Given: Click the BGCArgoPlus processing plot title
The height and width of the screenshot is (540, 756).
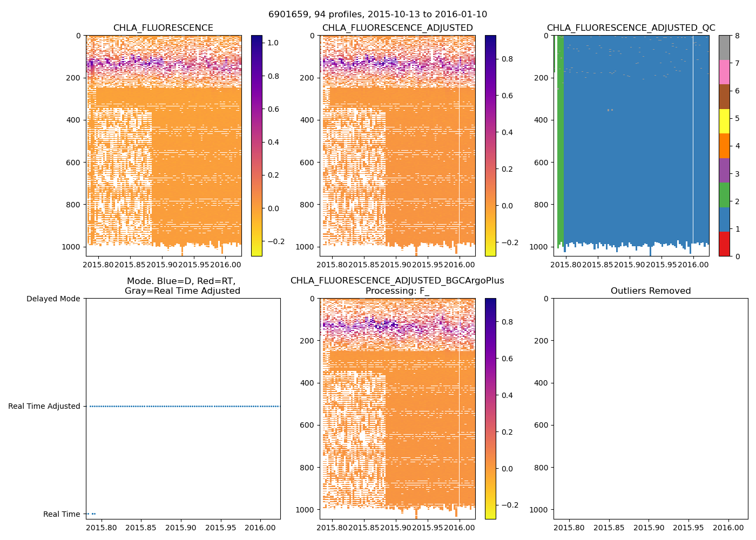Looking at the screenshot, I should (x=397, y=286).
